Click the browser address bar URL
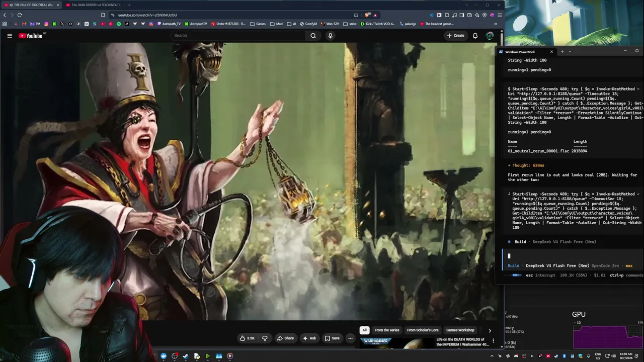This screenshot has height=362, width=644. coord(147,15)
